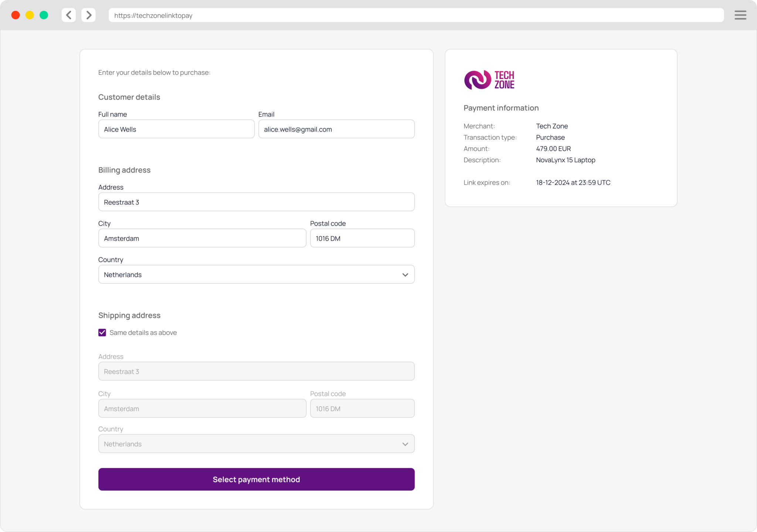
Task: Click the Link expires on date text
Action: point(573,182)
